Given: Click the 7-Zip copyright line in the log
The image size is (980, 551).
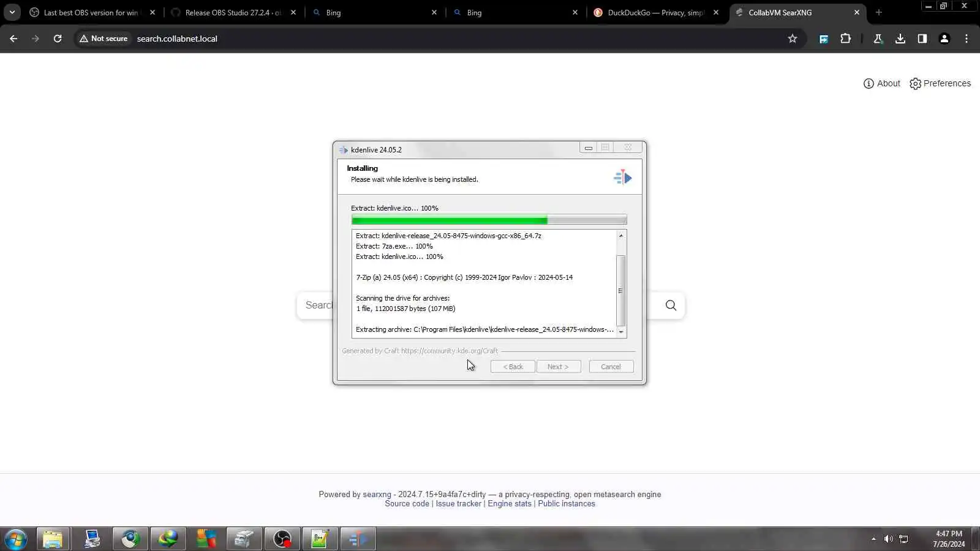Looking at the screenshot, I should tap(464, 277).
